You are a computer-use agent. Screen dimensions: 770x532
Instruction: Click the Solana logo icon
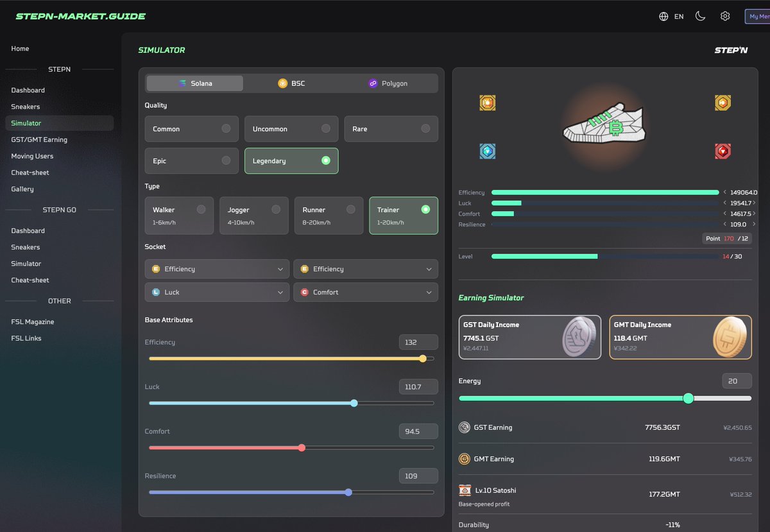point(183,83)
